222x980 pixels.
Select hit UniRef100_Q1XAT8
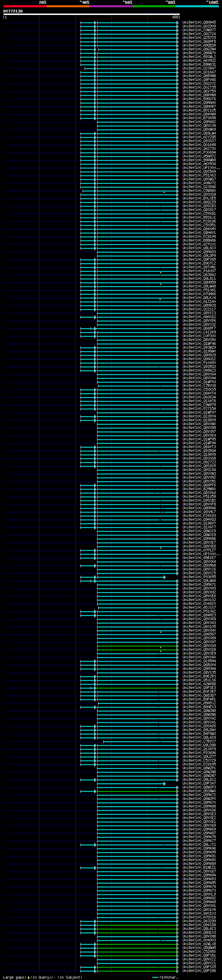pos(199,401)
